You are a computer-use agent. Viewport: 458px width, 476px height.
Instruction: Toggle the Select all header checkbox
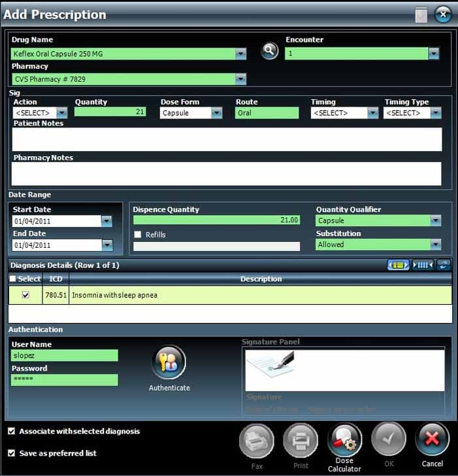coord(12,279)
